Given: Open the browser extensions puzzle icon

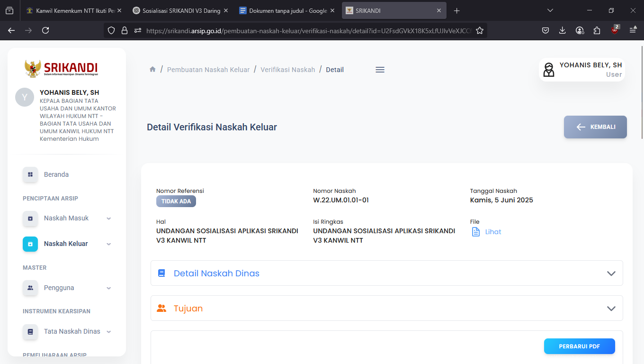Looking at the screenshot, I should [597, 30].
